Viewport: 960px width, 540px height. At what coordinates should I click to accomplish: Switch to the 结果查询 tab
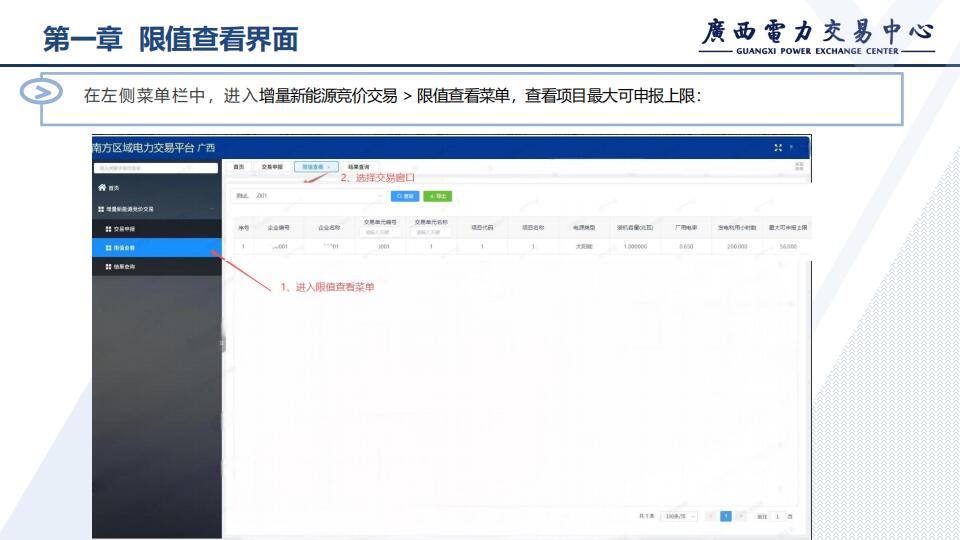point(359,167)
